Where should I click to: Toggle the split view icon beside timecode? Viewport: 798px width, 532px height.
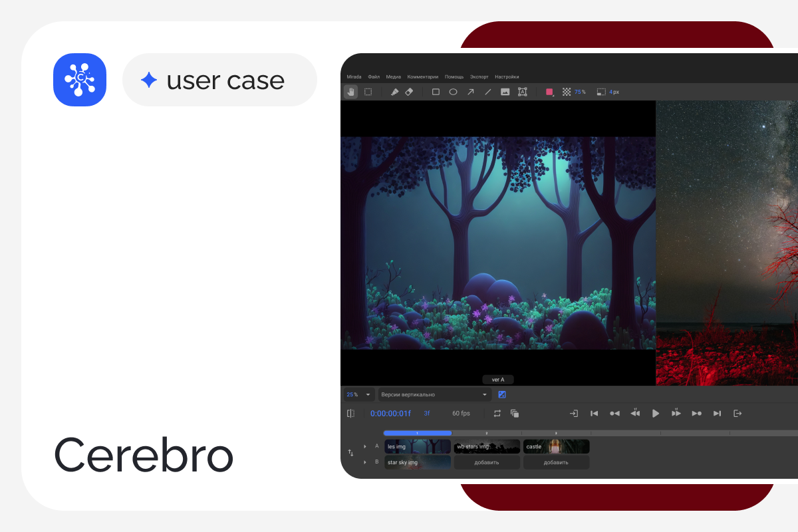pyautogui.click(x=350, y=414)
